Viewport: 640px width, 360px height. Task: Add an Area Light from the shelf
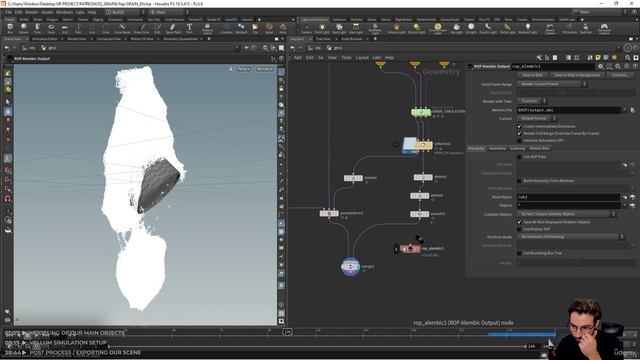point(356,29)
